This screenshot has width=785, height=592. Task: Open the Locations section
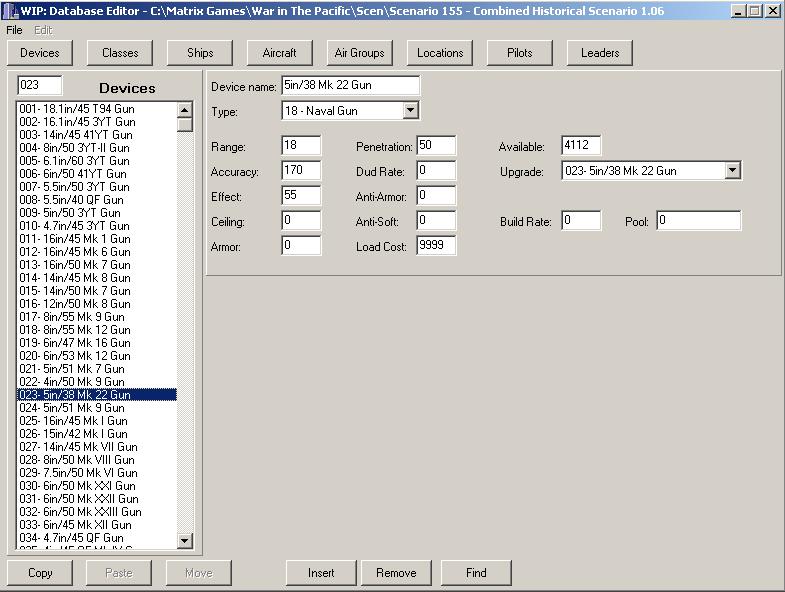(x=440, y=53)
